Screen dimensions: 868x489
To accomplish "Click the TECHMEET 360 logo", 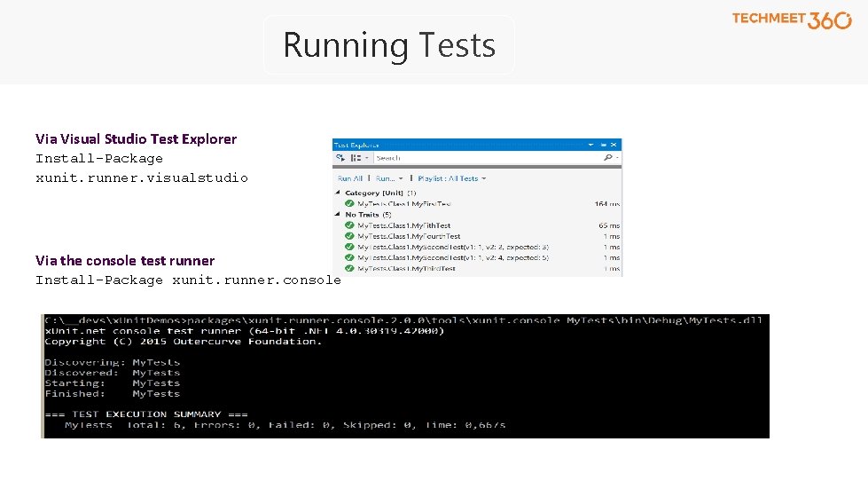I will [792, 20].
